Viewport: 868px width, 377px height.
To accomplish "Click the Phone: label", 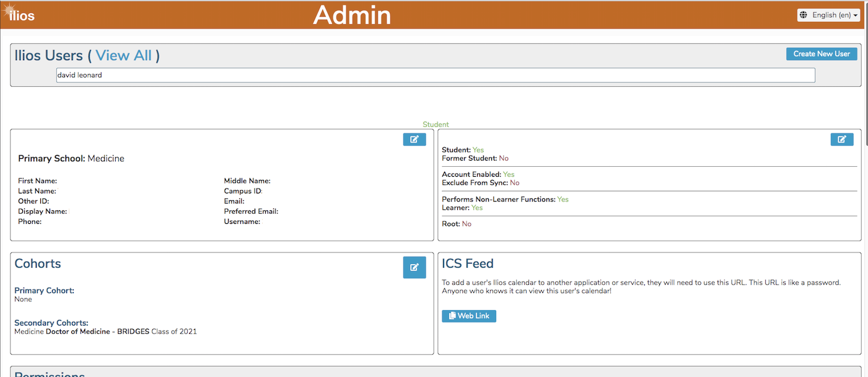I will point(30,221).
